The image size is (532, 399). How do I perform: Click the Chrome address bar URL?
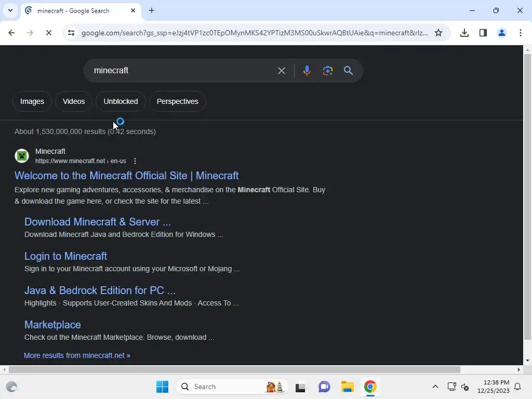[255, 33]
